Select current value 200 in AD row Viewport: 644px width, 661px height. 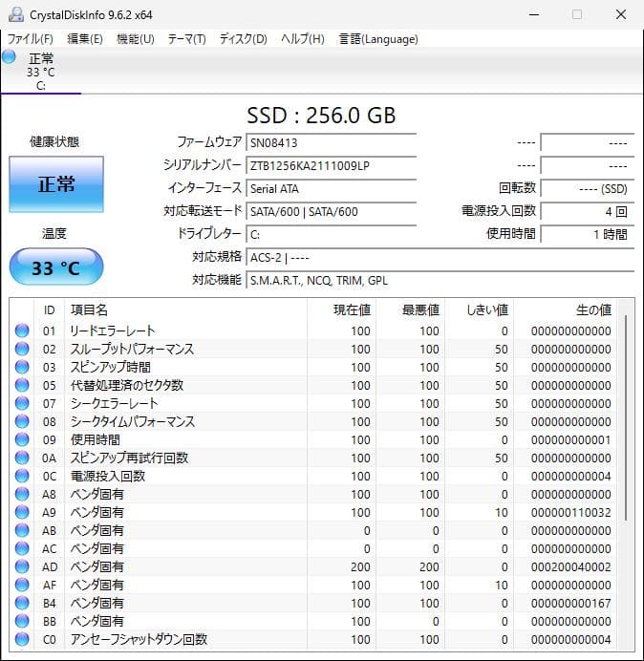tap(360, 566)
